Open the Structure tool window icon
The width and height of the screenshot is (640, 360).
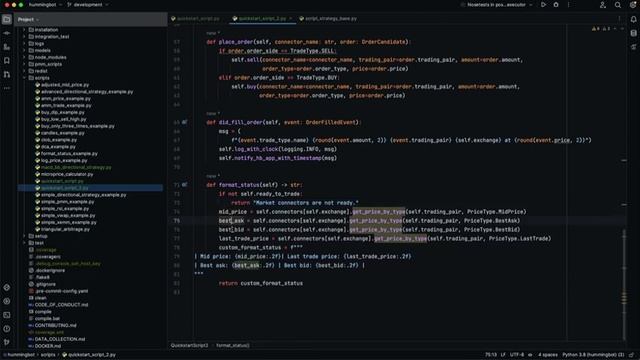point(7,47)
